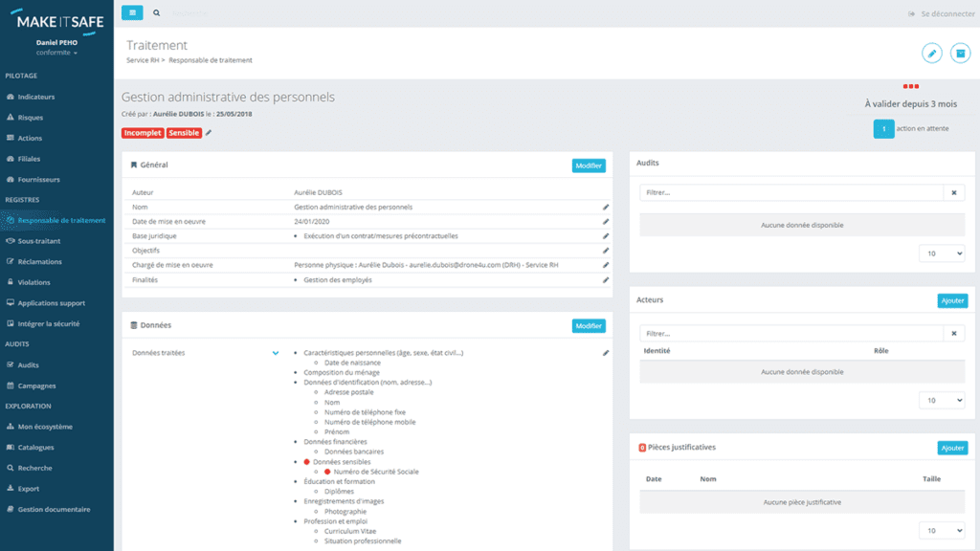Go to Sous-traitant in the sidebar
Viewport: 980px width, 551px height.
point(38,241)
